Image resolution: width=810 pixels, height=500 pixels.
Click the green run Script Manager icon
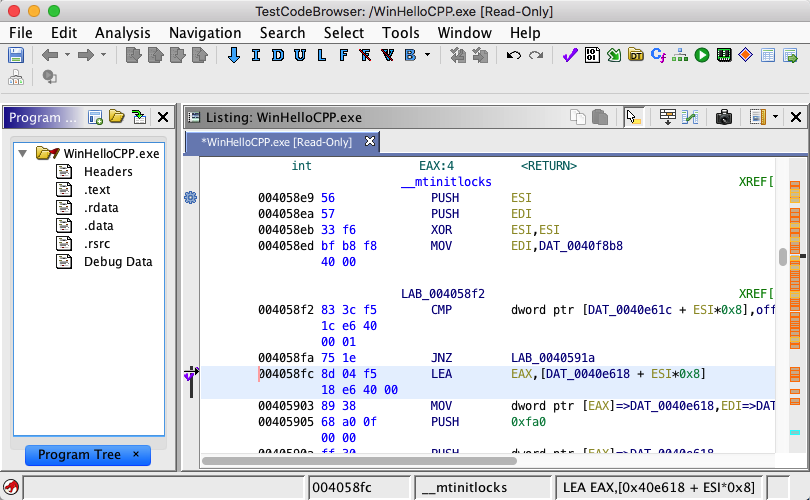702,55
